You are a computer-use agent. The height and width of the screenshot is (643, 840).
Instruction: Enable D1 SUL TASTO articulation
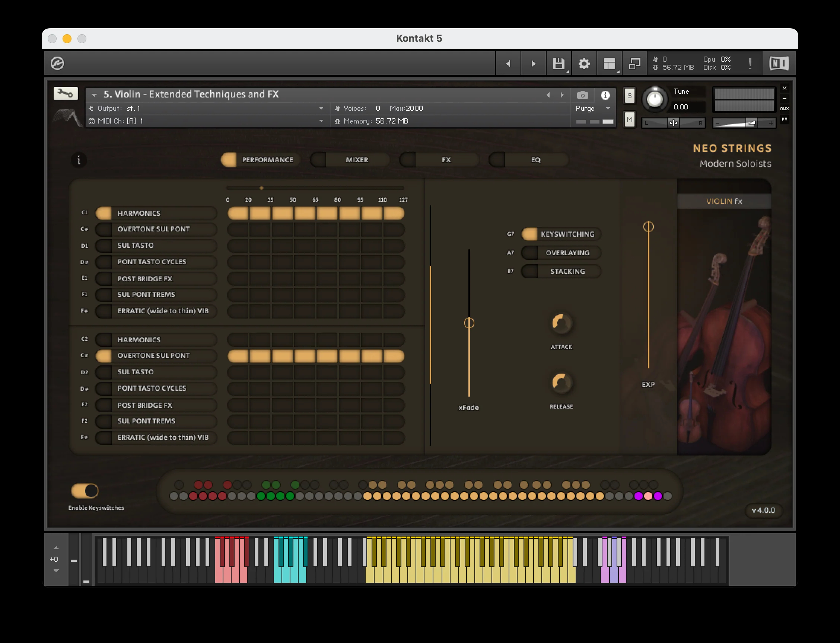click(x=156, y=245)
